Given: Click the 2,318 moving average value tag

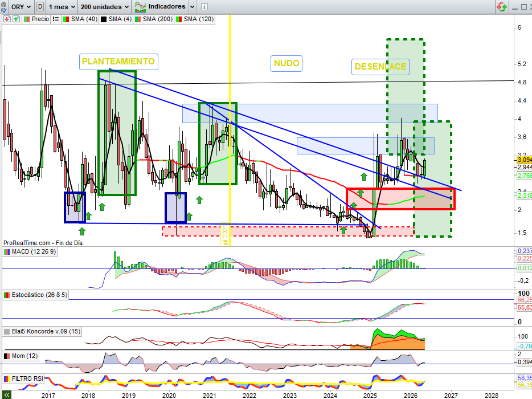Looking at the screenshot, I should coord(524,196).
